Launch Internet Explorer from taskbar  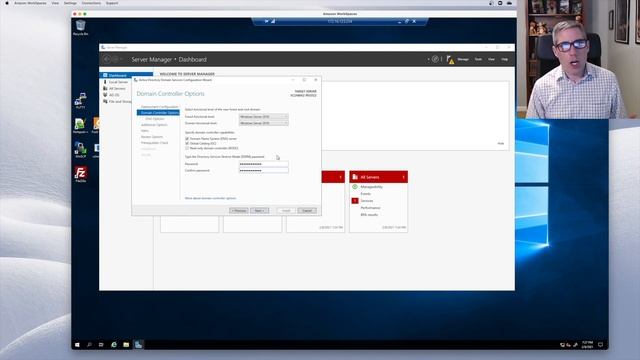pyautogui.click(x=113, y=345)
